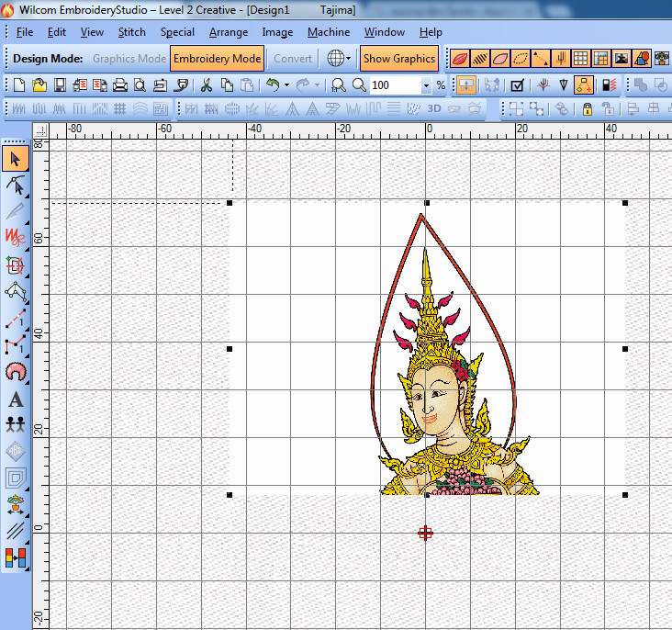Open the zoom percentage dropdown arrow
672x630 pixels.
(426, 85)
